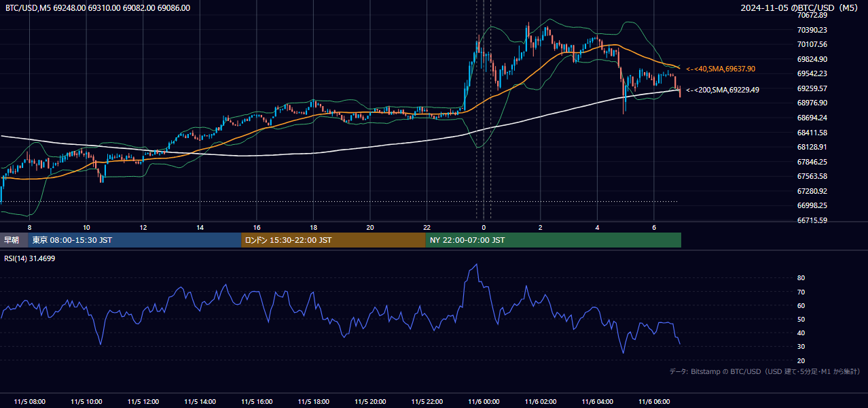Click RSI axis level 20

click(801, 360)
